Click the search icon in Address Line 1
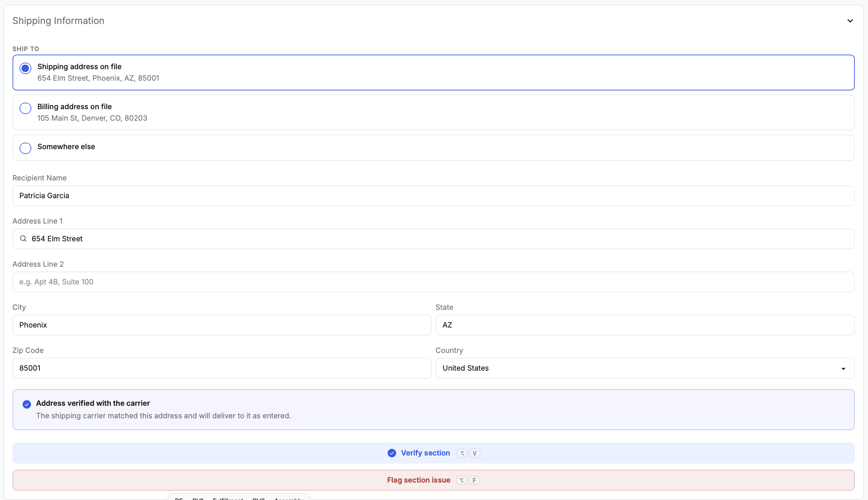 [x=23, y=239]
